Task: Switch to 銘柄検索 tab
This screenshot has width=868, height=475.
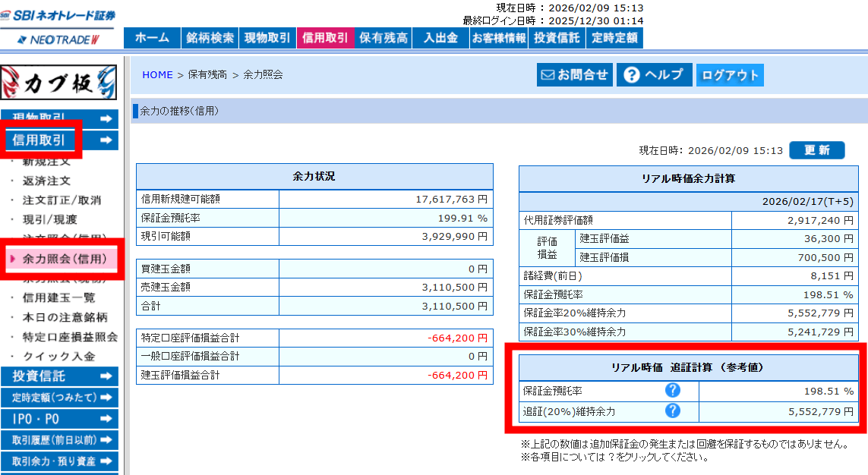Action: (x=209, y=38)
